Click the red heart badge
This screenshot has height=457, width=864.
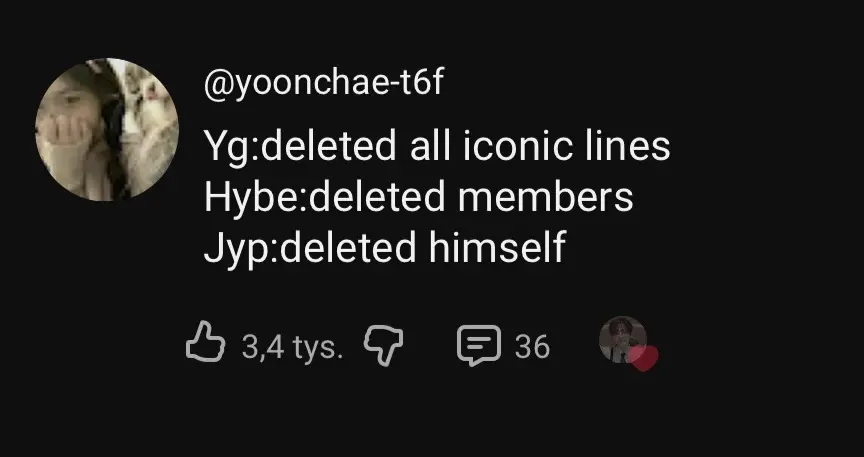pos(645,359)
